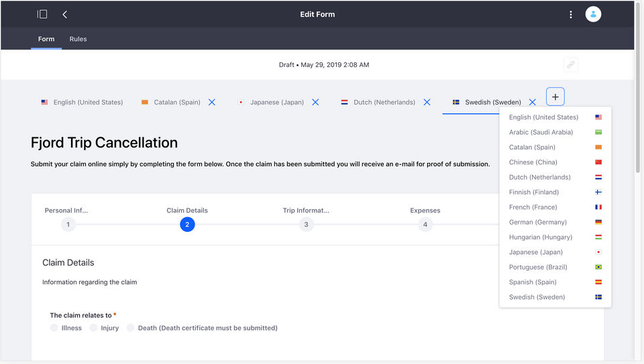Remove the Japanese (Japan) translation
Viewport: 644px width, 364px height.
pyautogui.click(x=315, y=103)
